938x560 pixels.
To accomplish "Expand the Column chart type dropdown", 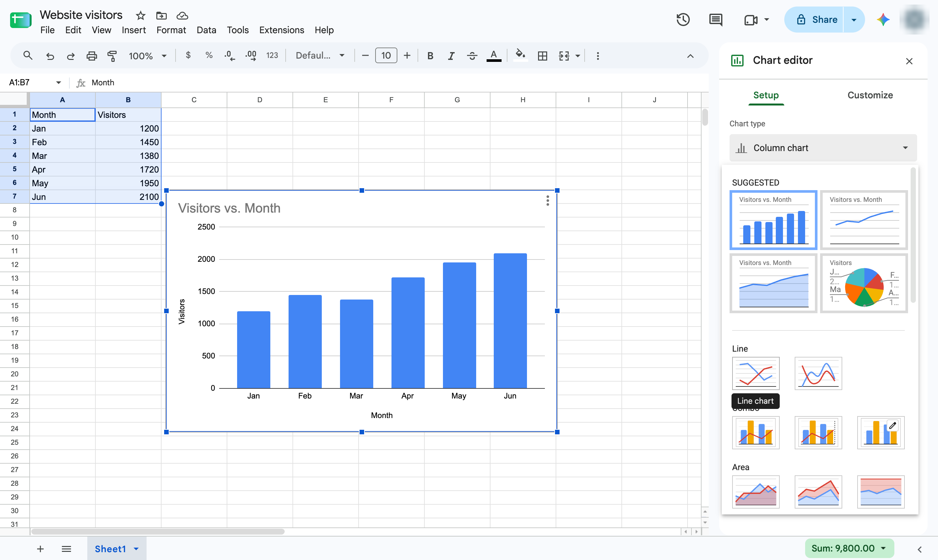I will [823, 148].
